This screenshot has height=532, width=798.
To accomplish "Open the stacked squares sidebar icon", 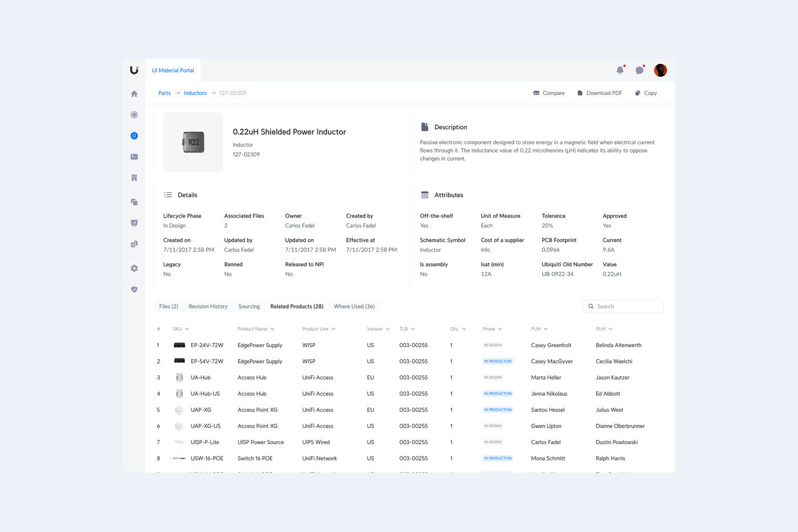I will coord(134,202).
